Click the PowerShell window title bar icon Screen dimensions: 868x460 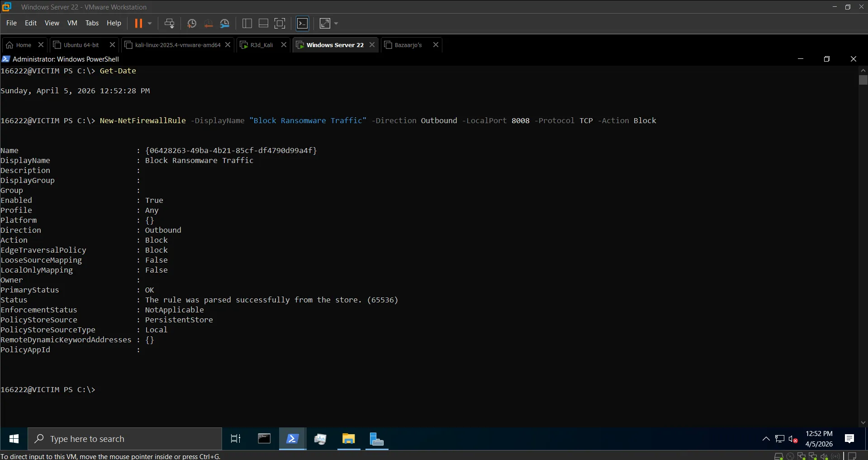click(x=6, y=59)
